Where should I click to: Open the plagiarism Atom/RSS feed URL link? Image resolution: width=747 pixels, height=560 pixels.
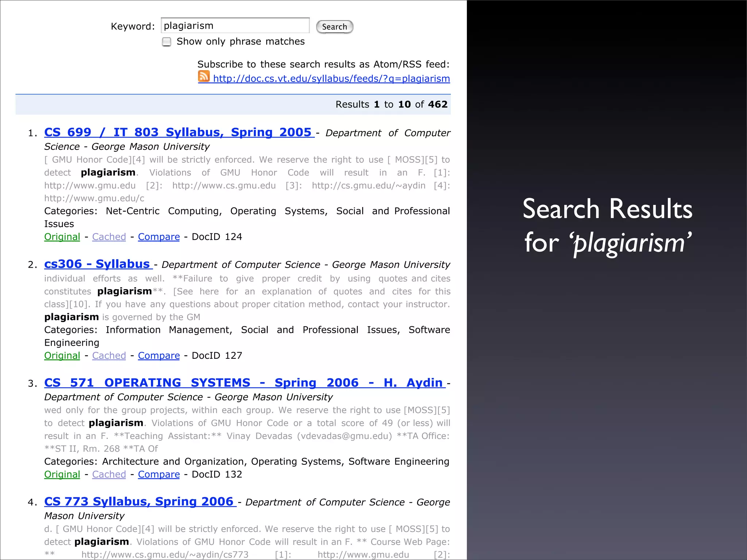(331, 79)
